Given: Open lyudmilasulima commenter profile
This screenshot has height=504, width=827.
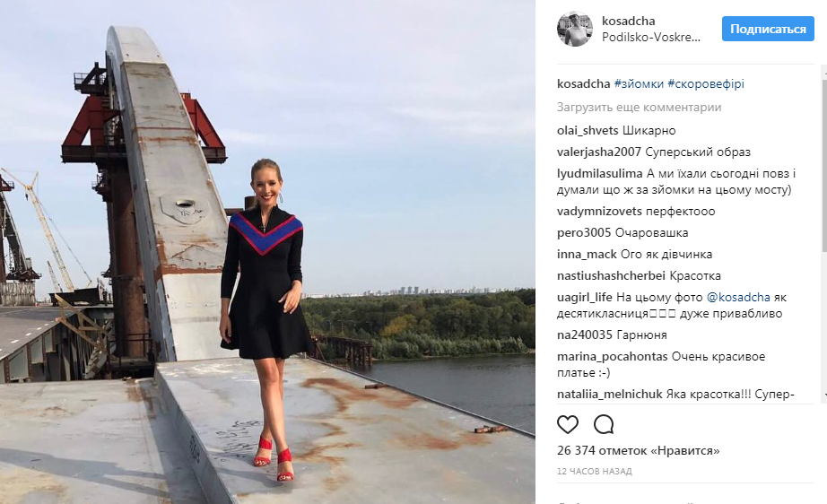Looking at the screenshot, I should [x=600, y=174].
